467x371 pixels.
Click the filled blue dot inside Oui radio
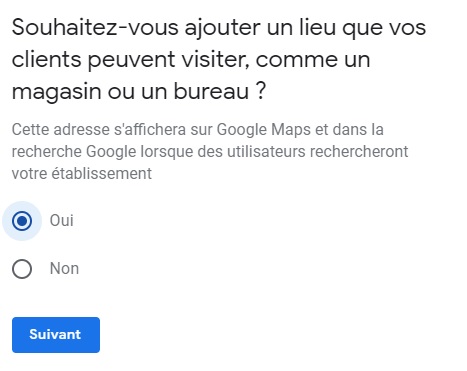(22, 221)
